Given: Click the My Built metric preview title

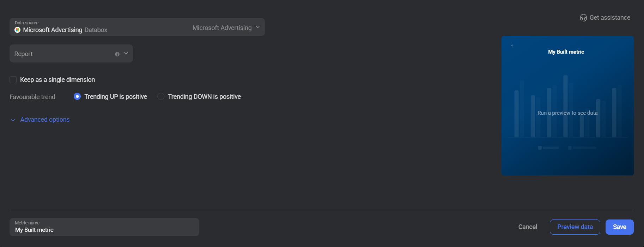Looking at the screenshot, I should (x=566, y=52).
